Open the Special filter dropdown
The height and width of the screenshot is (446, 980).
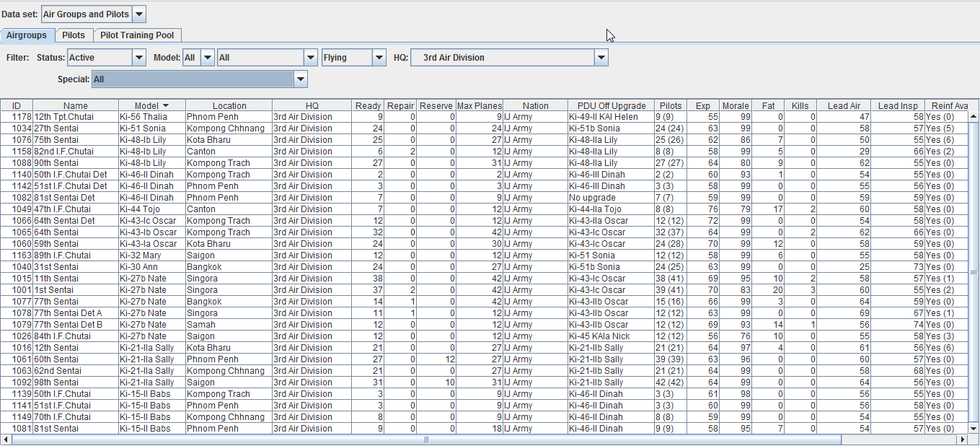[300, 79]
